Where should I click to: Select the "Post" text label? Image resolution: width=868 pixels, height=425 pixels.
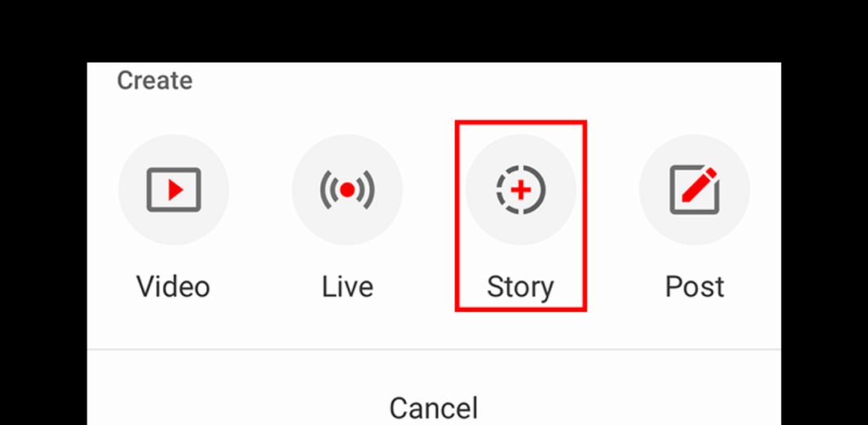[695, 287]
